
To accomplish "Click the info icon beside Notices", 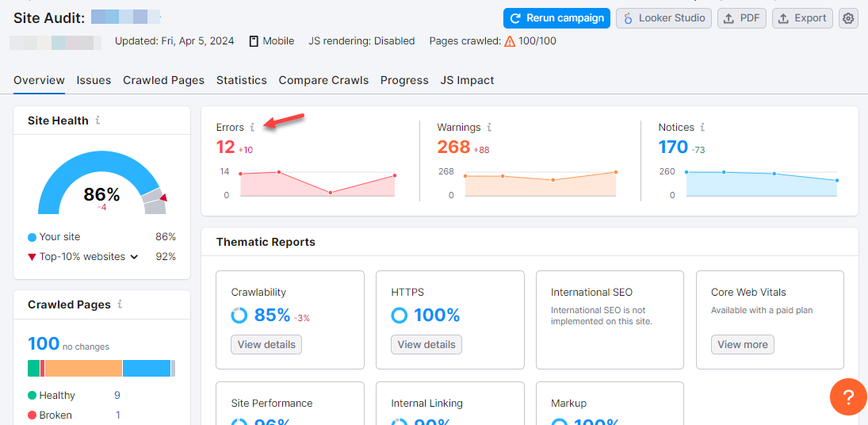I will (x=702, y=127).
